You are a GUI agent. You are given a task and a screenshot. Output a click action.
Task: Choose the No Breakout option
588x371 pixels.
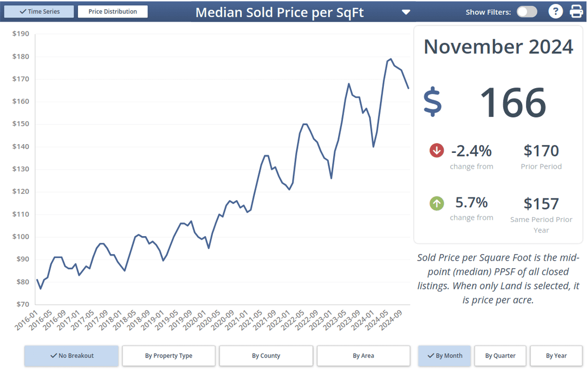click(x=71, y=356)
